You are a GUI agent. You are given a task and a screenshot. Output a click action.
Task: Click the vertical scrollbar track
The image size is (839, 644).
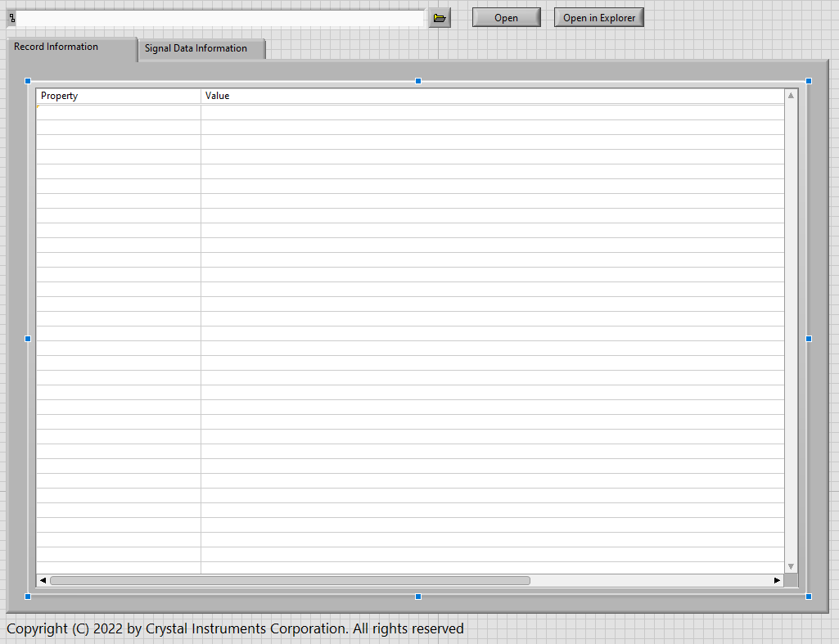click(791, 327)
